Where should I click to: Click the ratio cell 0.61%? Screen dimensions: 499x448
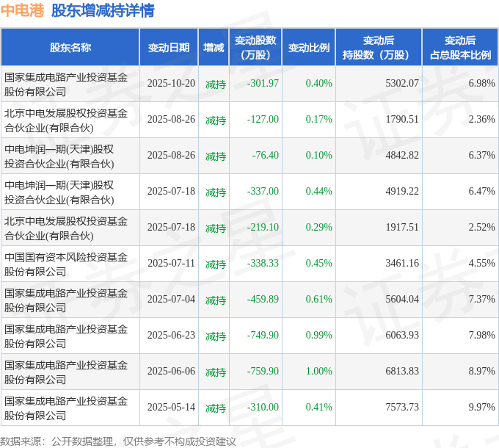coord(319,299)
